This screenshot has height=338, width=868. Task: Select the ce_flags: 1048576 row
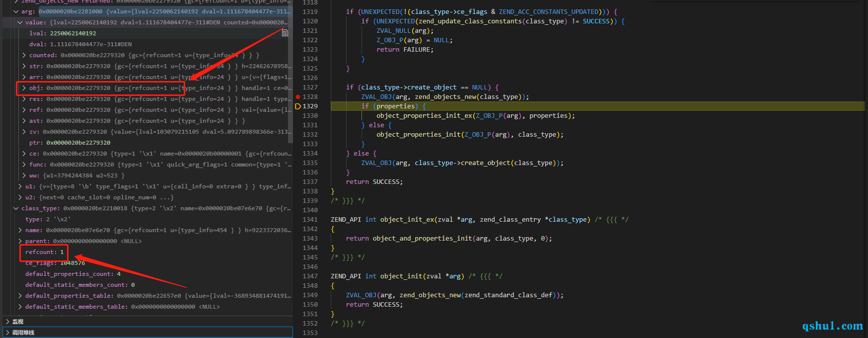[147, 263]
